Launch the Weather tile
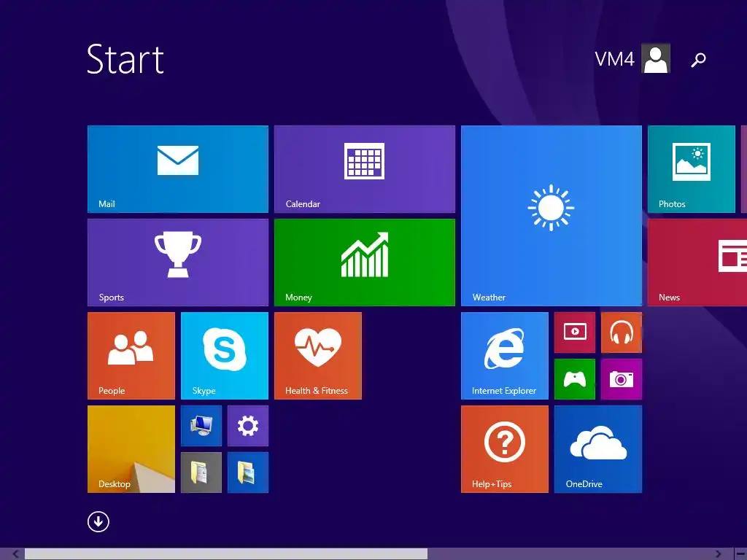This screenshot has height=560, width=747. tap(551, 216)
